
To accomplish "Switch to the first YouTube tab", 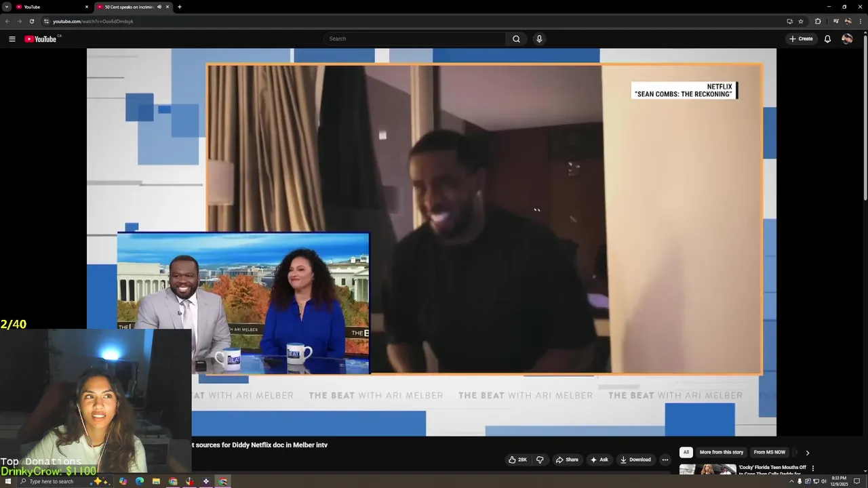I will (x=53, y=7).
